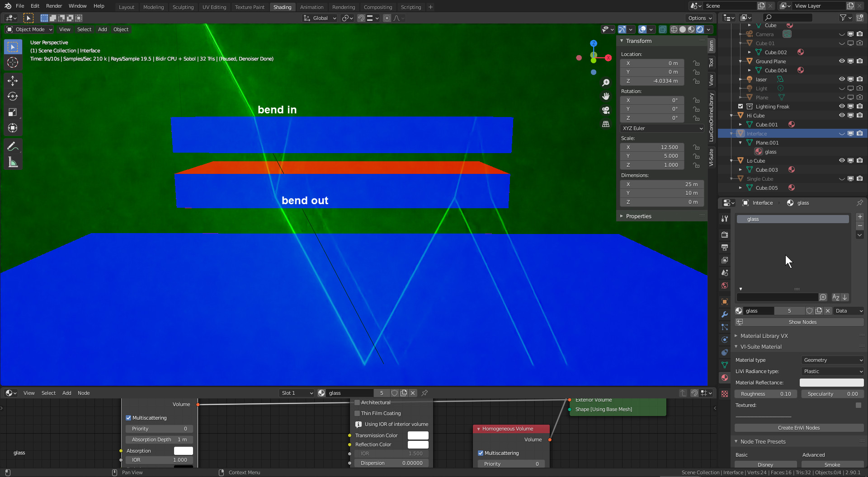Uncheck the Lightiing Freak collection checkbox
This screenshot has height=477, width=868.
pos(741,107)
